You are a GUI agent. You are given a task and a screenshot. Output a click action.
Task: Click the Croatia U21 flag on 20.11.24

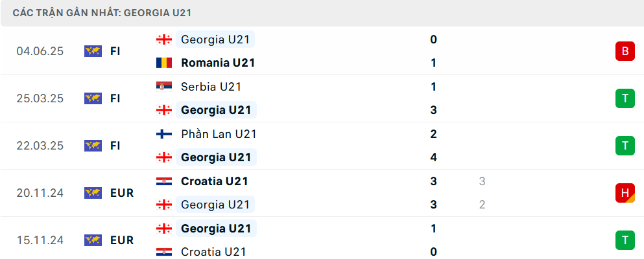(x=163, y=181)
